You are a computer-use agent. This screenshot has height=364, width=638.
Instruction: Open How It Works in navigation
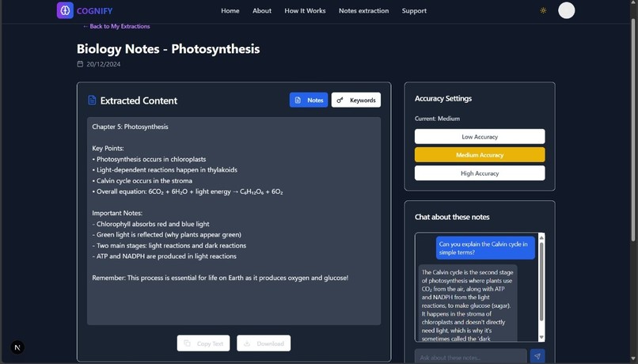(306, 11)
